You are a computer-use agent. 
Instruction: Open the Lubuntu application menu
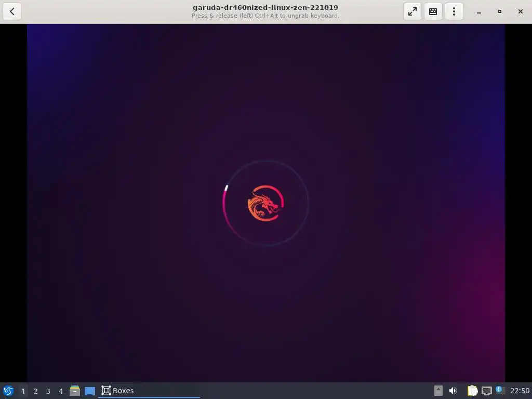(x=8, y=391)
